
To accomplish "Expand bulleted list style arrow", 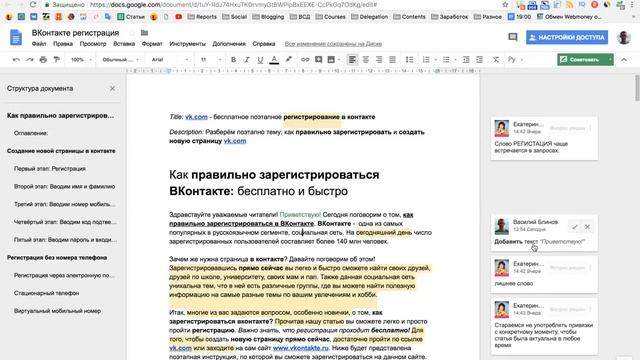I will pos(456,60).
